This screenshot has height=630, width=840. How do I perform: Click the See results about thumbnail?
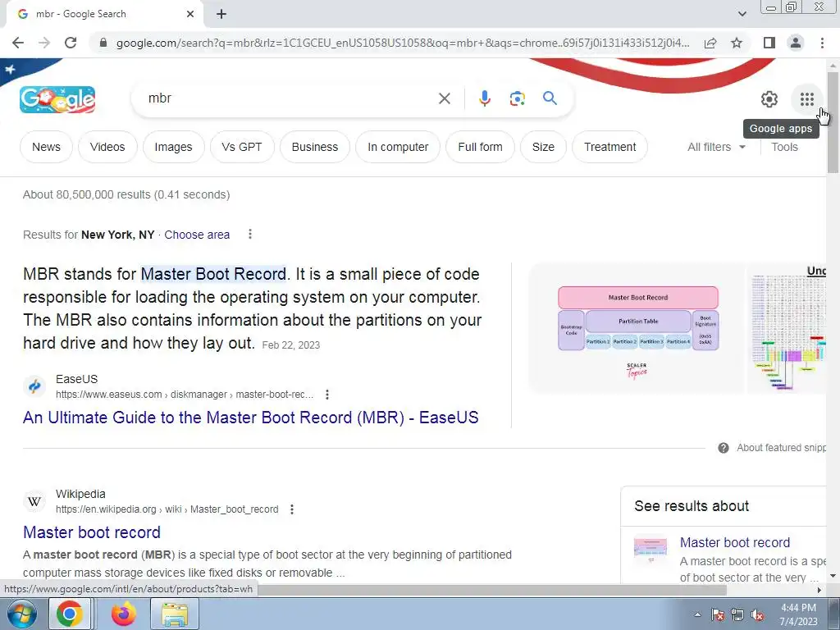click(651, 549)
